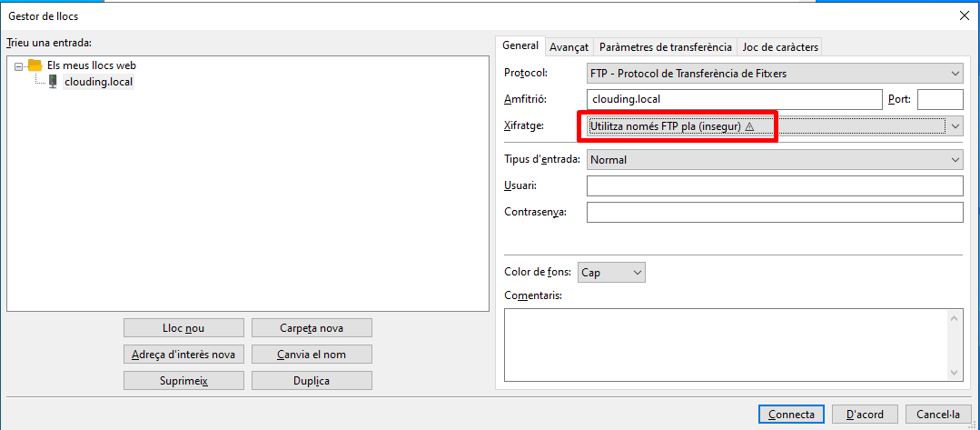Open the Avançat tab
Viewport: 980px width, 430px height.
pyautogui.click(x=569, y=47)
